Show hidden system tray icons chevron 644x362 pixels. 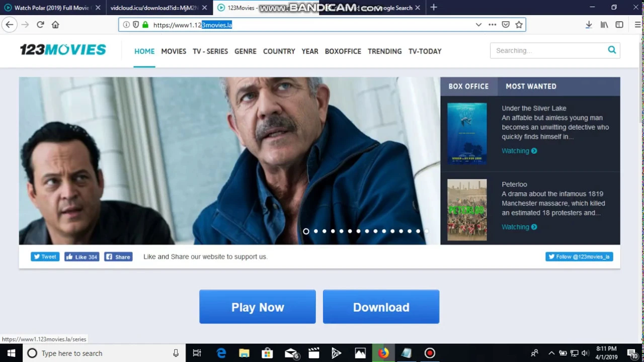[x=551, y=353]
